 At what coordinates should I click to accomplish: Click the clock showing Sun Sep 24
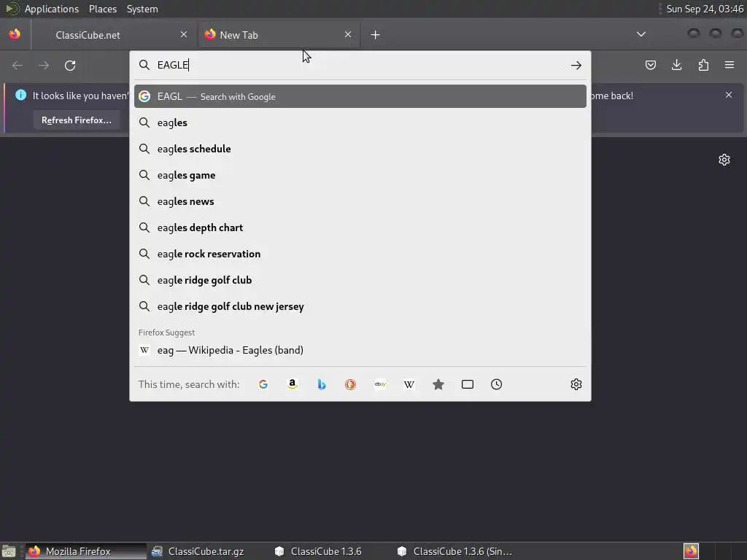point(705,9)
